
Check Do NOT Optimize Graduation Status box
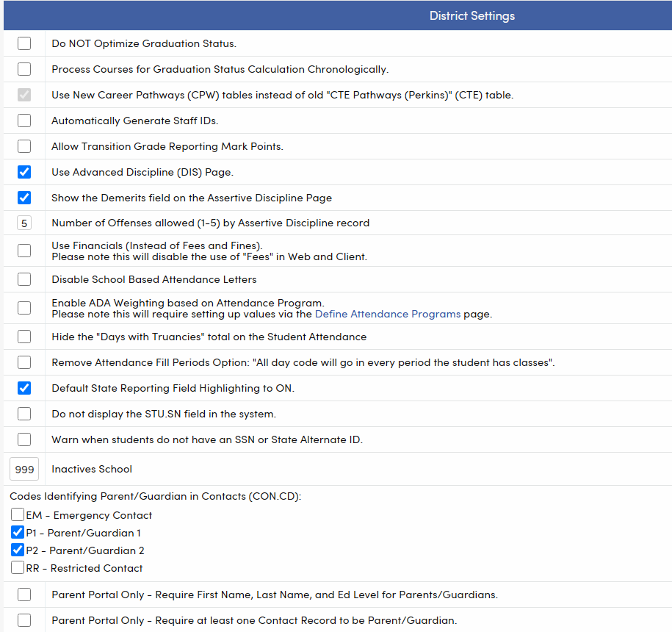24,43
